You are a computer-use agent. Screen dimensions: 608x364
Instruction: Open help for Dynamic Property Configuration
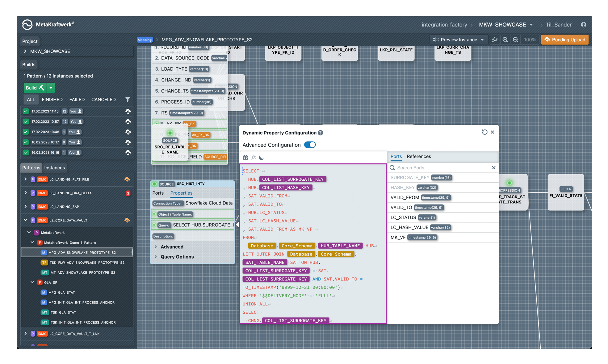(321, 133)
